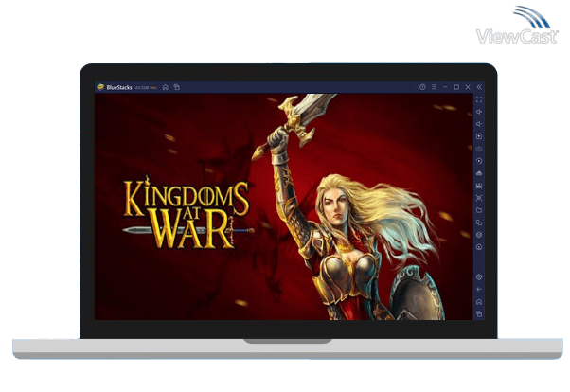This screenshot has width=570, height=392.
Task: Click the Android home icon at sidebar bottom
Action: pos(479,302)
